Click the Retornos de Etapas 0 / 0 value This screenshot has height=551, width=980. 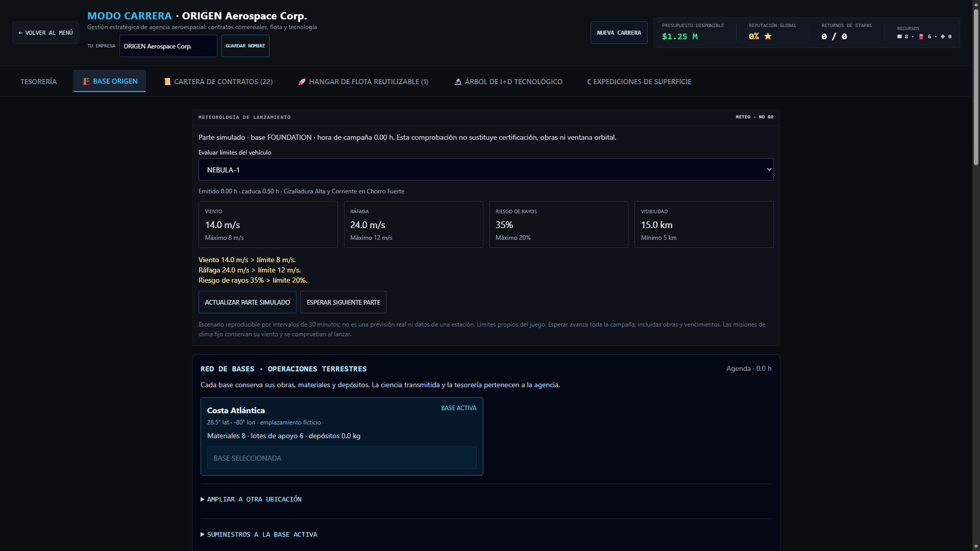click(x=834, y=37)
